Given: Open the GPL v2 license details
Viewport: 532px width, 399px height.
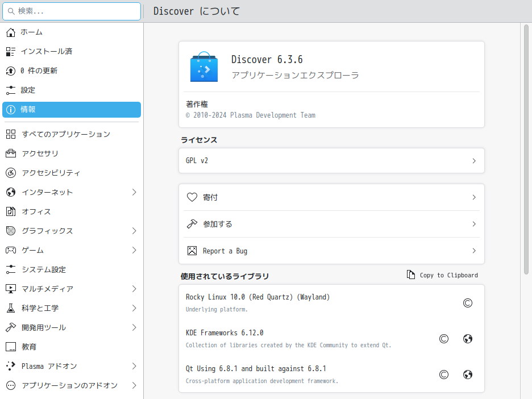Looking at the screenshot, I should [331, 160].
